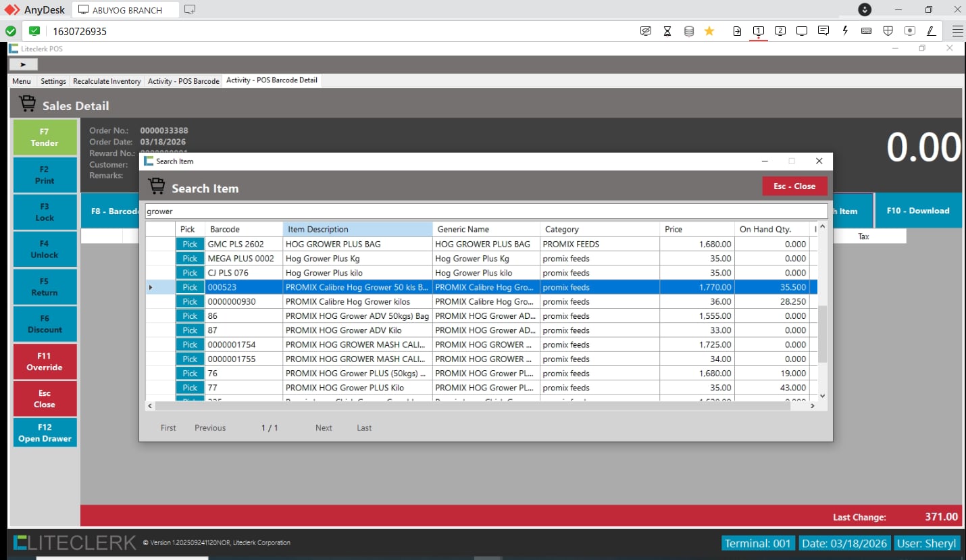Expand the arrow button above Menu tab
The height and width of the screenshot is (560, 966).
tap(24, 64)
